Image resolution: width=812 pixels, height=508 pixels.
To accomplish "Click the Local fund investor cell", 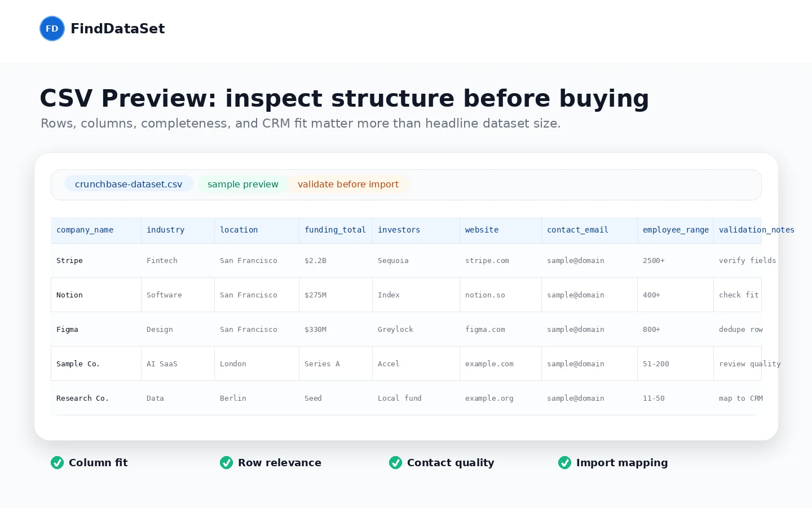I will 416,398.
